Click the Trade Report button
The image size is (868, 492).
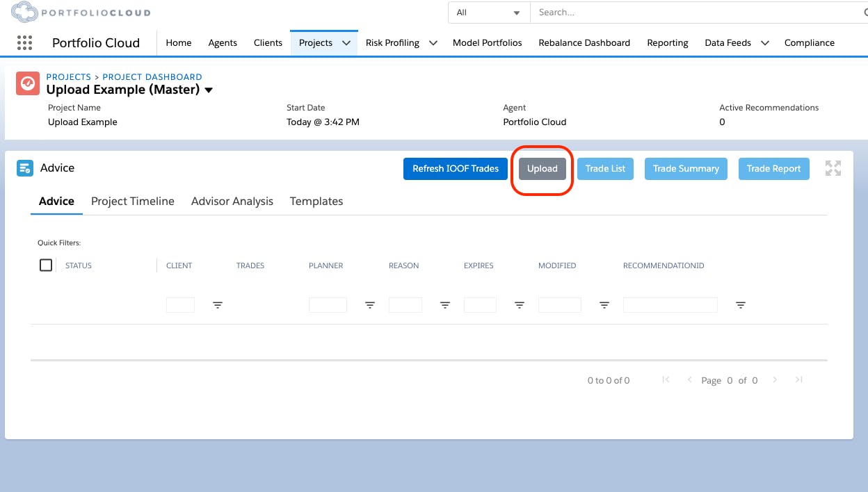click(x=774, y=168)
